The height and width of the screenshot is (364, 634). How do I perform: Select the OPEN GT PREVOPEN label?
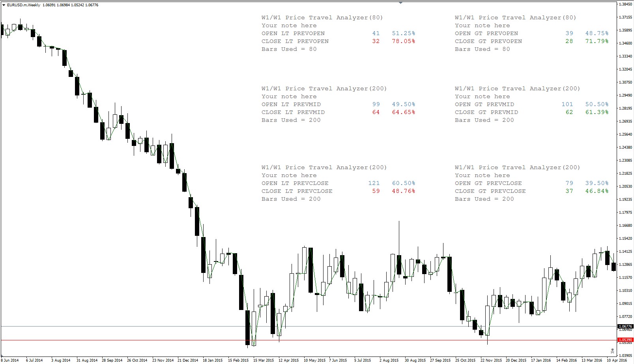[486, 34]
